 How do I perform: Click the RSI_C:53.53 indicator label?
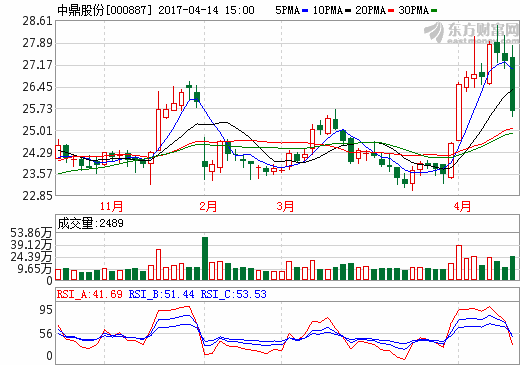pos(233,294)
